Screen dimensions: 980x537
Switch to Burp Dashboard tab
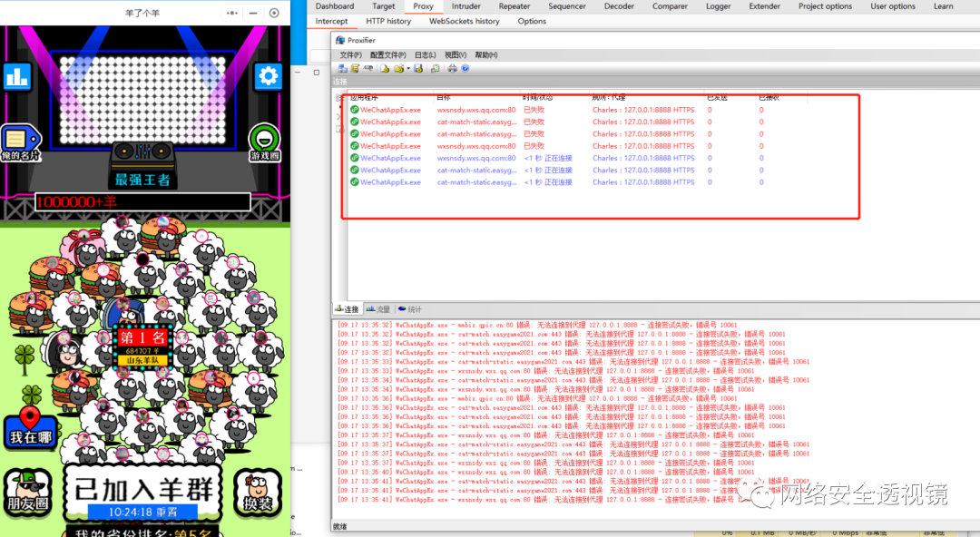[x=334, y=6]
